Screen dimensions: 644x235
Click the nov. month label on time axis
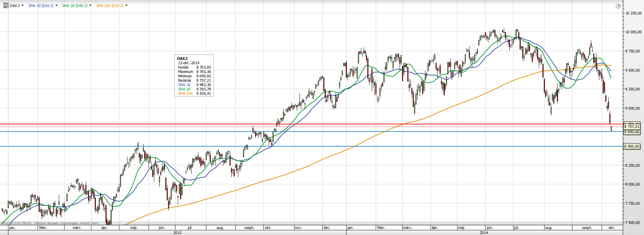coord(298,228)
